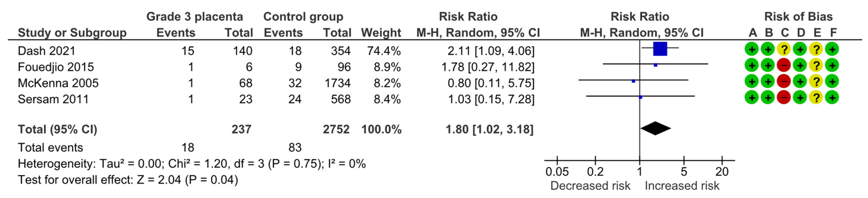The image size is (868, 198).
Task: Select the Dash 2021 study label
Action: 46,51
